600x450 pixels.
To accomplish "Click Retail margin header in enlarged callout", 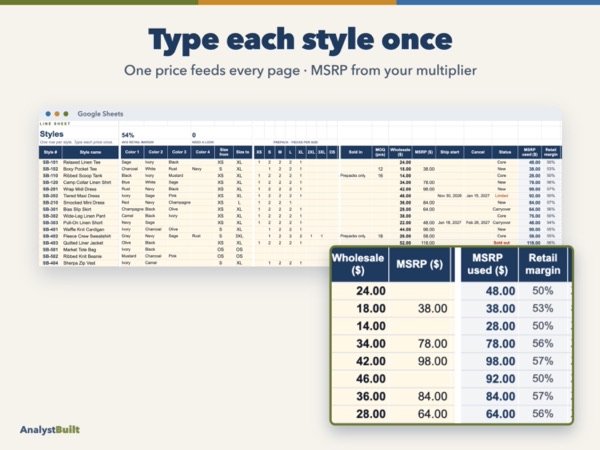I will click(x=543, y=264).
